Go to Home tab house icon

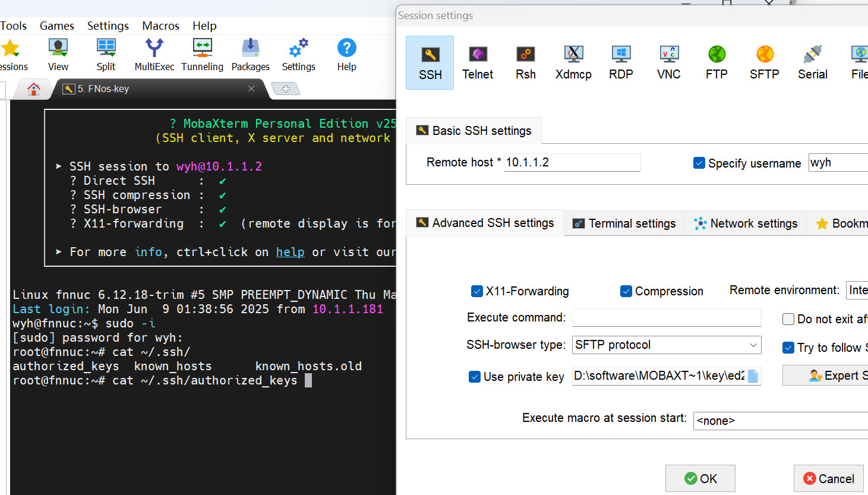pos(34,89)
